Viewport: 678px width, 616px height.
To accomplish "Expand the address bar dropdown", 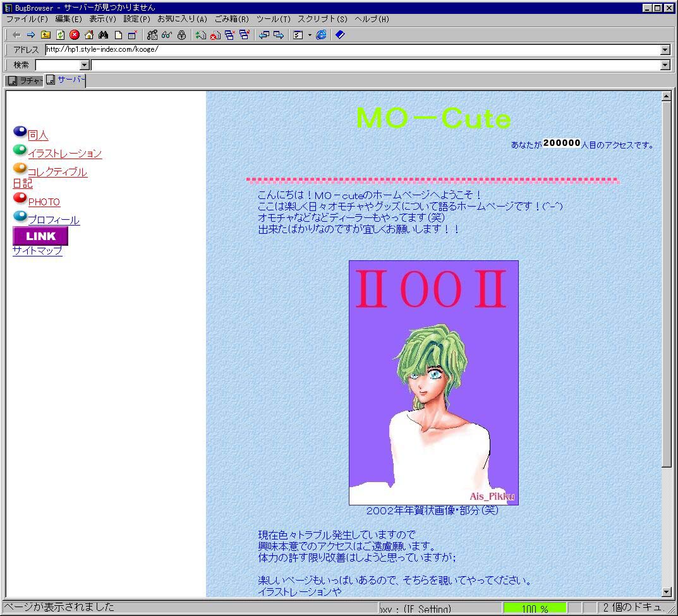I will point(665,50).
